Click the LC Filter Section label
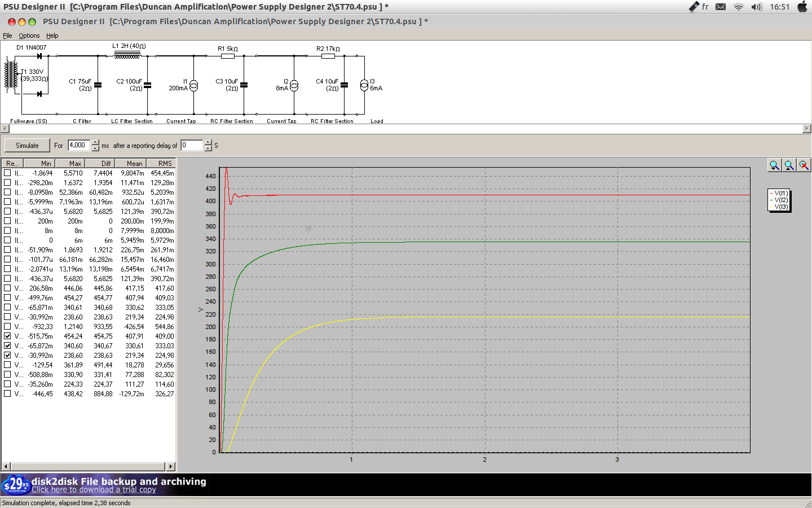This screenshot has height=508, width=812. [132, 121]
